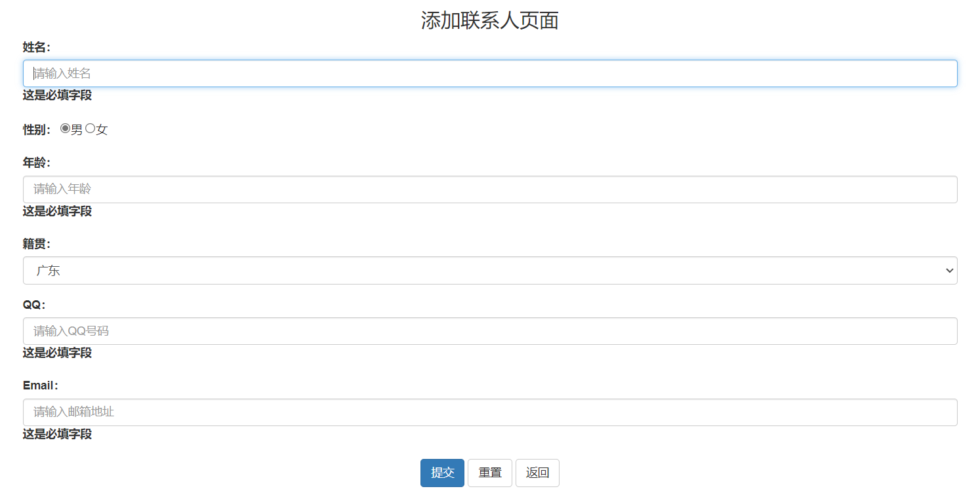
Task: Click the 性别 field label
Action: pyautogui.click(x=35, y=128)
